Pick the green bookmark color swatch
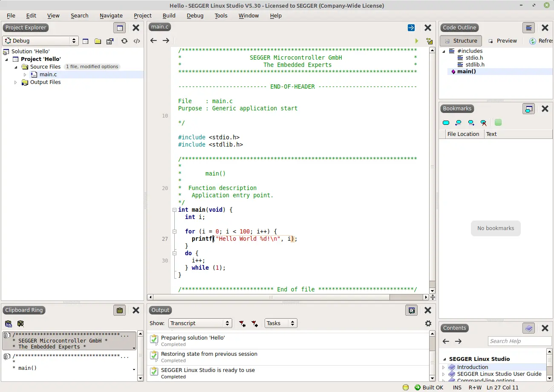 498,122
